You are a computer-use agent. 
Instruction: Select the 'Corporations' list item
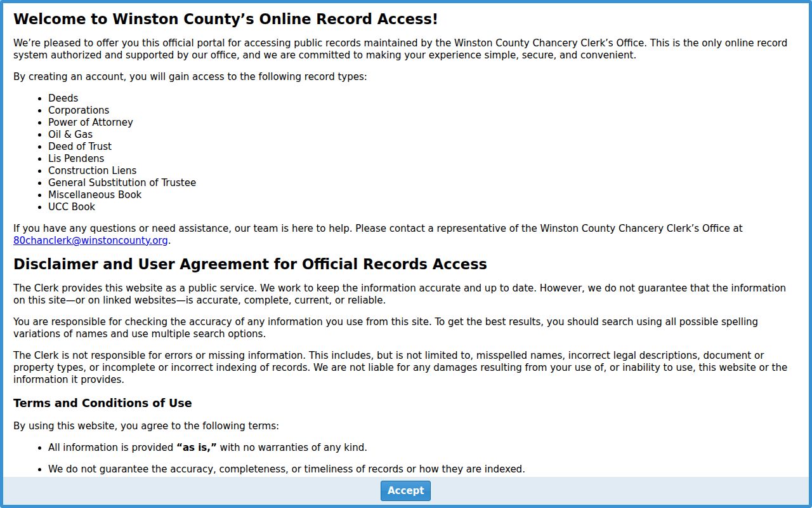[x=79, y=110]
